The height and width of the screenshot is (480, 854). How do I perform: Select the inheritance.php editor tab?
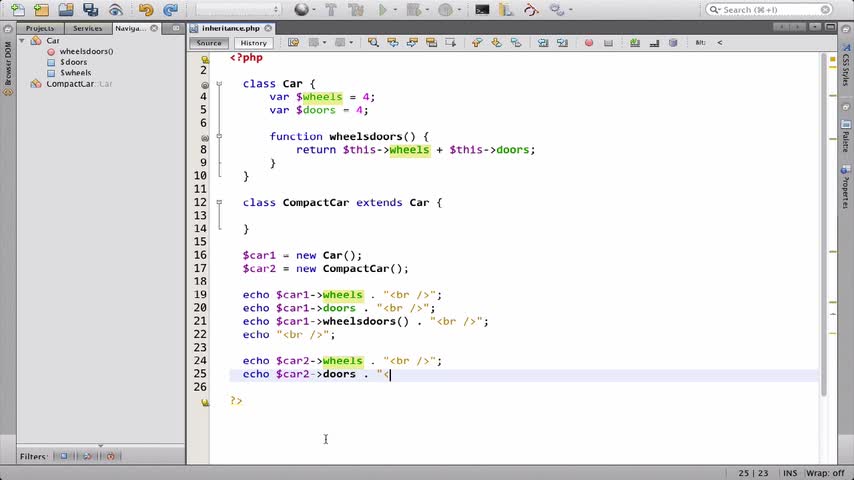point(230,28)
